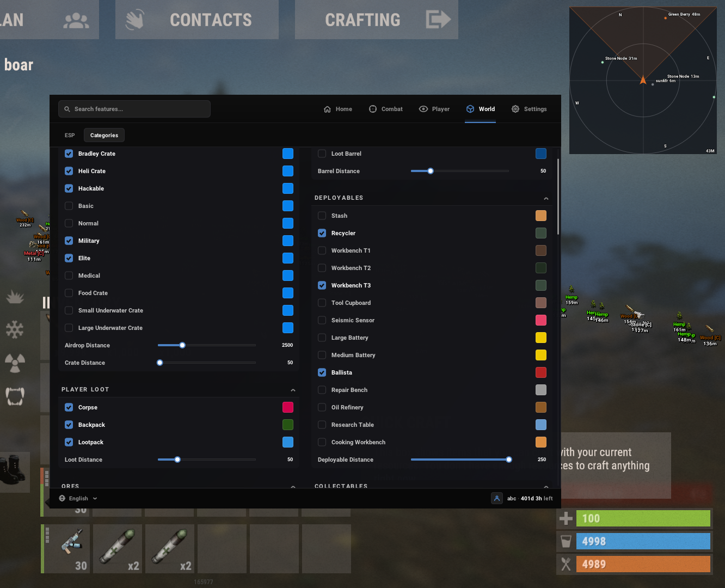Image resolution: width=725 pixels, height=588 pixels.
Task: Disable the Military crate checkbox
Action: pyautogui.click(x=69, y=241)
